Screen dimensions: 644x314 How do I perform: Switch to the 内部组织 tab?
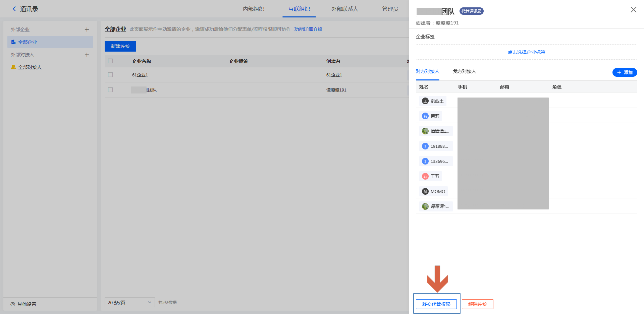[x=254, y=9]
